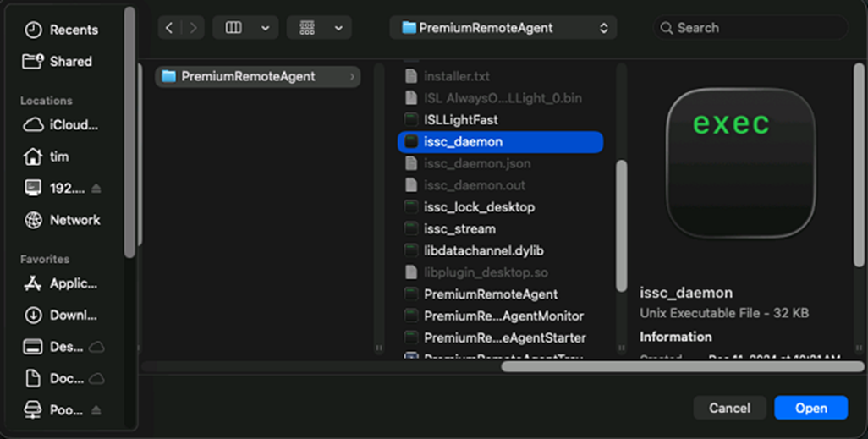This screenshot has width=868, height=439.
Task: Select the issc_lock_desktop file
Action: click(x=479, y=207)
